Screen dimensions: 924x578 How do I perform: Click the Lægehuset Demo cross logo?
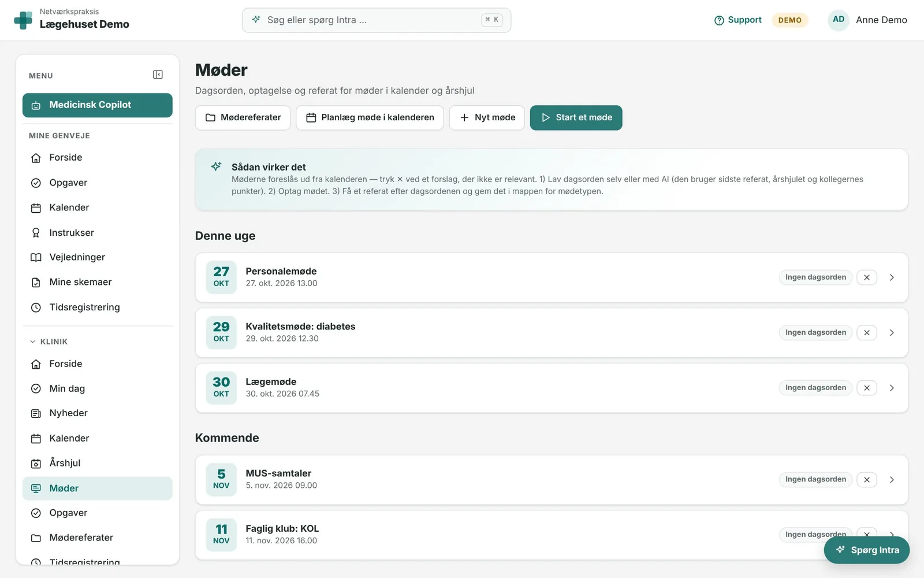click(23, 20)
